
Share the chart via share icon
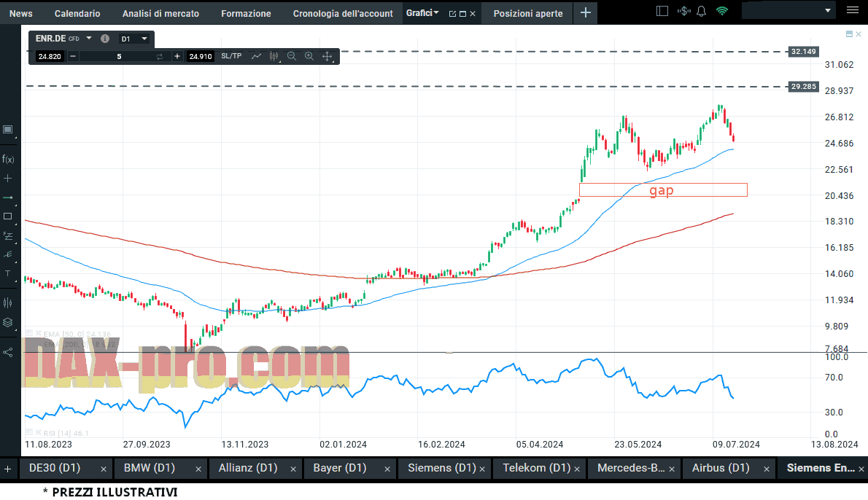click(8, 352)
